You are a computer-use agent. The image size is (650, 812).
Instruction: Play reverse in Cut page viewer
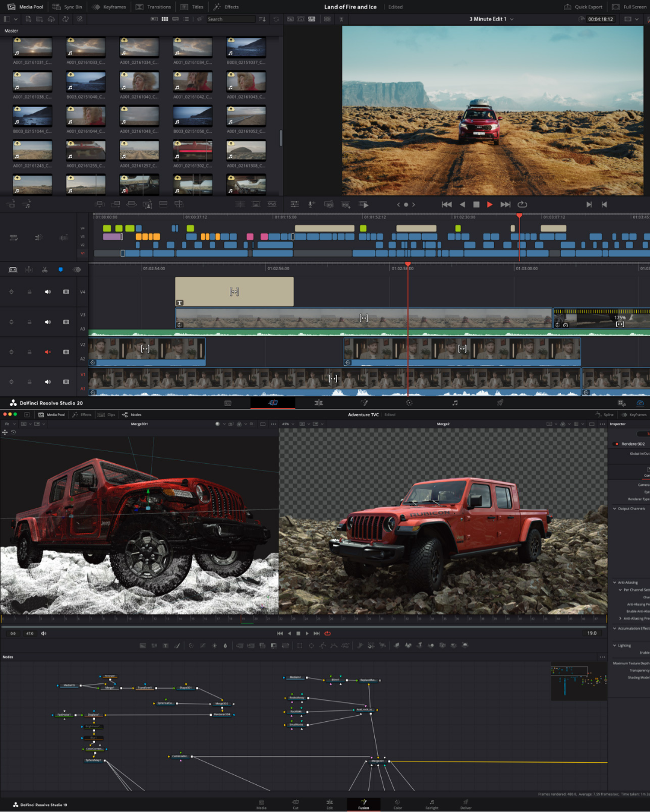pos(462,205)
